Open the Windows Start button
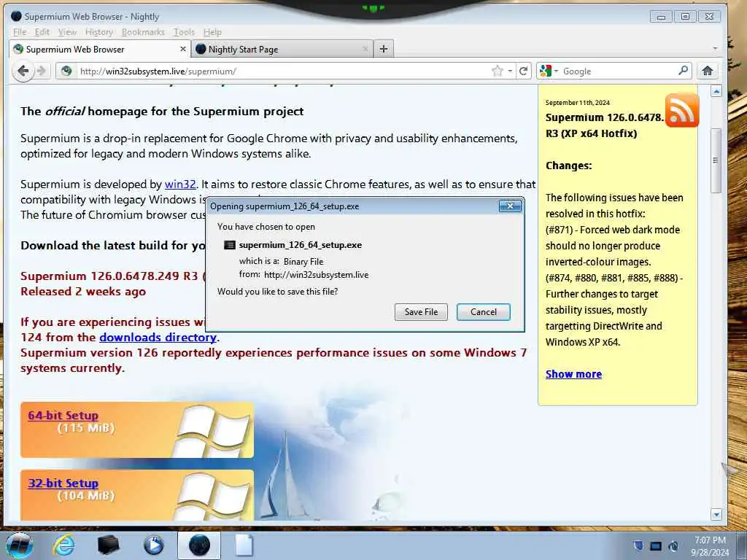 [x=20, y=545]
